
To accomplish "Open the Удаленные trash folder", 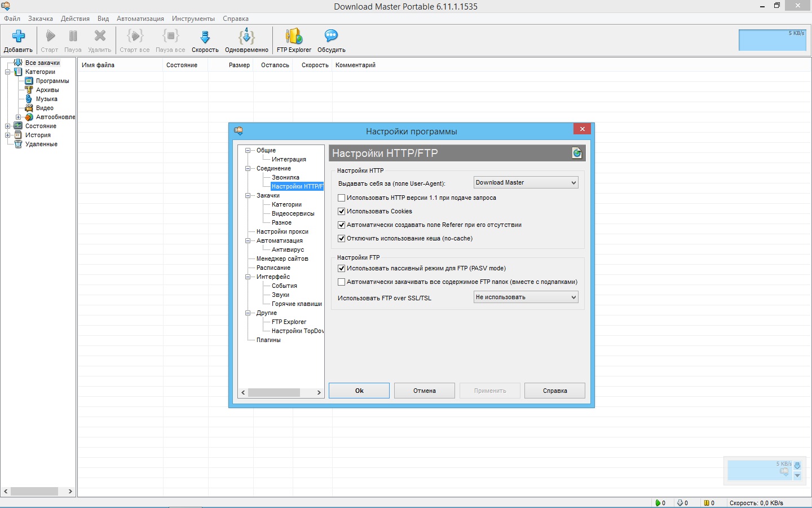I will coord(41,144).
